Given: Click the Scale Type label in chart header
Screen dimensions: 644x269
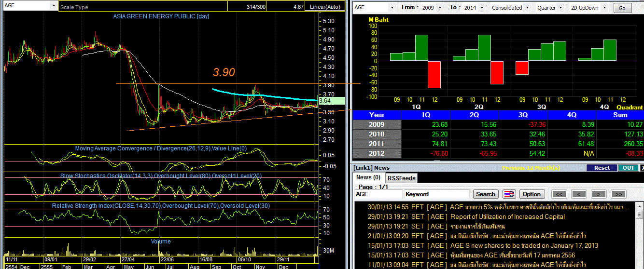Looking at the screenshot, I should [x=74, y=7].
